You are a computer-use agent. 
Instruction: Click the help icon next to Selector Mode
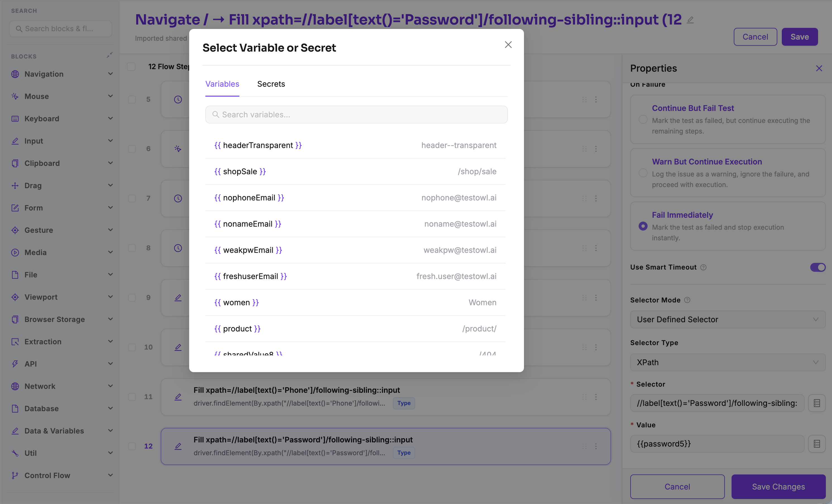click(x=687, y=300)
